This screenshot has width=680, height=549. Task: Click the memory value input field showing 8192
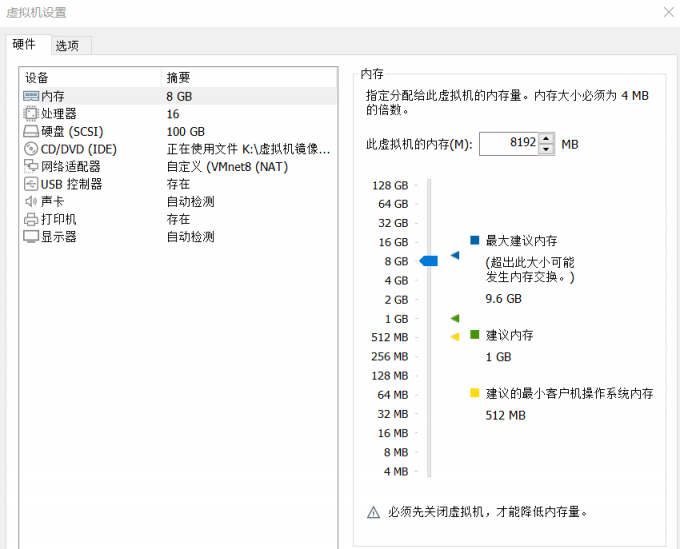tap(508, 144)
